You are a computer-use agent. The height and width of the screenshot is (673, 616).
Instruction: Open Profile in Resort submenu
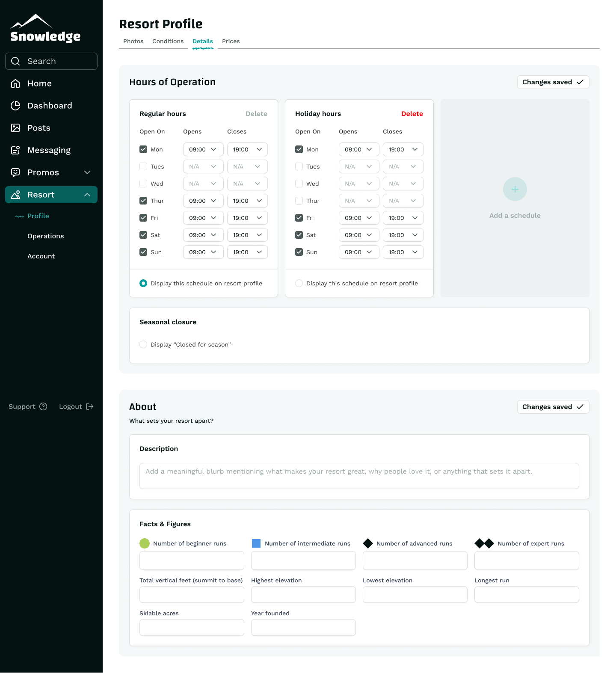38,216
